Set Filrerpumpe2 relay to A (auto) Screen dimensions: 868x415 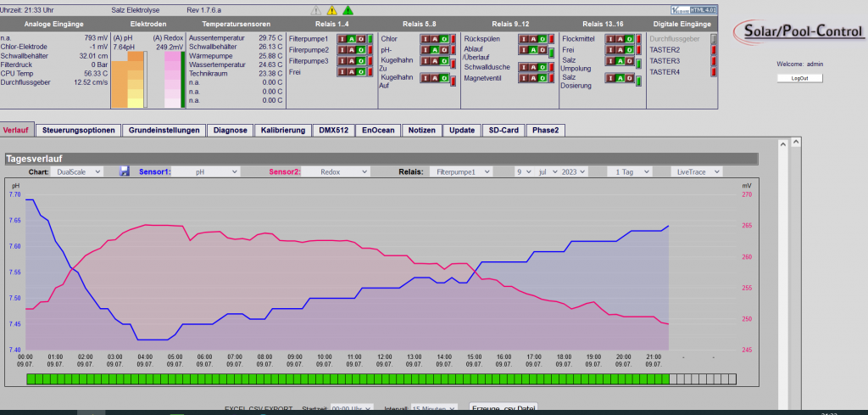coord(352,50)
